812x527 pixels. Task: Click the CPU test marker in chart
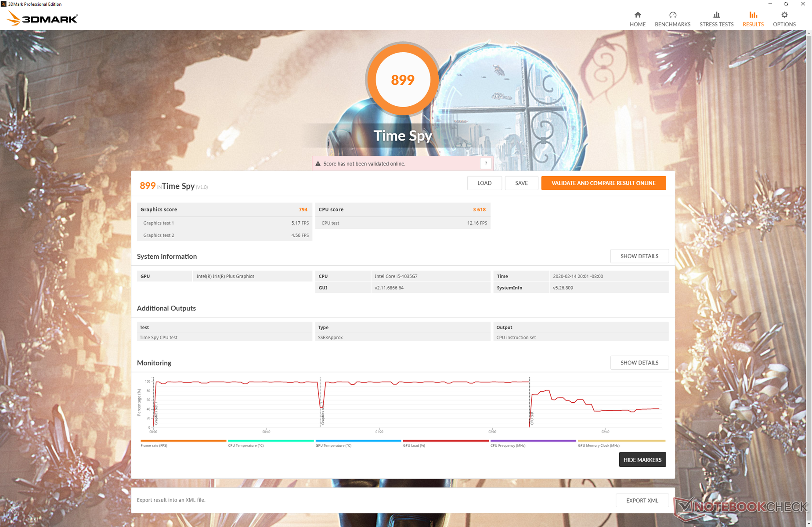531,418
